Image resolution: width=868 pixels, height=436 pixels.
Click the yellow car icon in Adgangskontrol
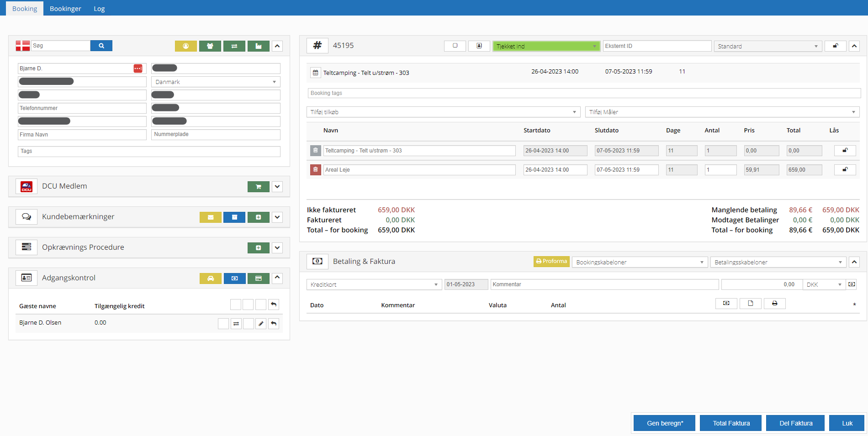(x=210, y=278)
